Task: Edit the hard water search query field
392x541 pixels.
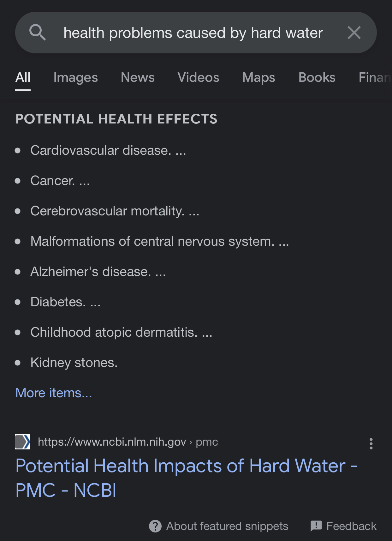Action: point(193,33)
